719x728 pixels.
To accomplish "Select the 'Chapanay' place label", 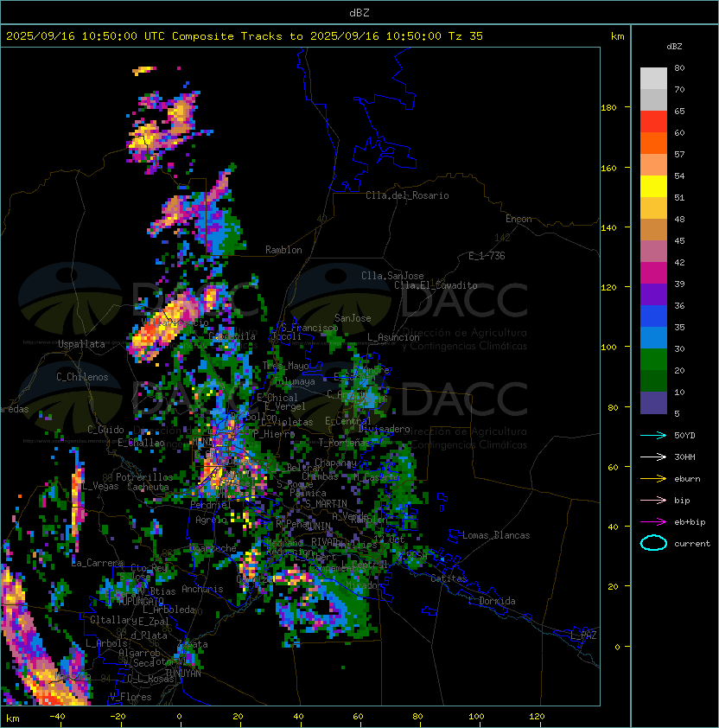I will 335,463.
